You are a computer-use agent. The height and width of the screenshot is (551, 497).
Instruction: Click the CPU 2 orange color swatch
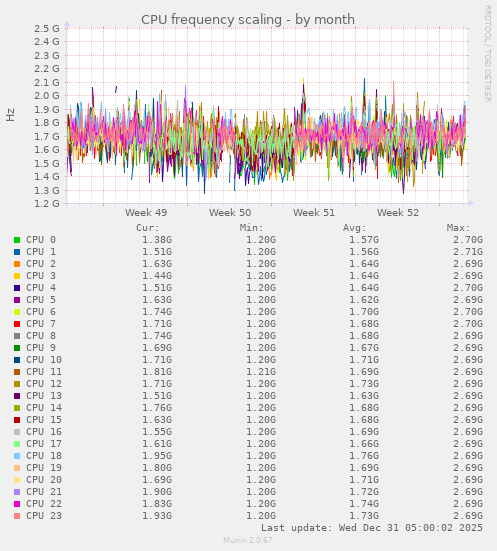[17, 264]
